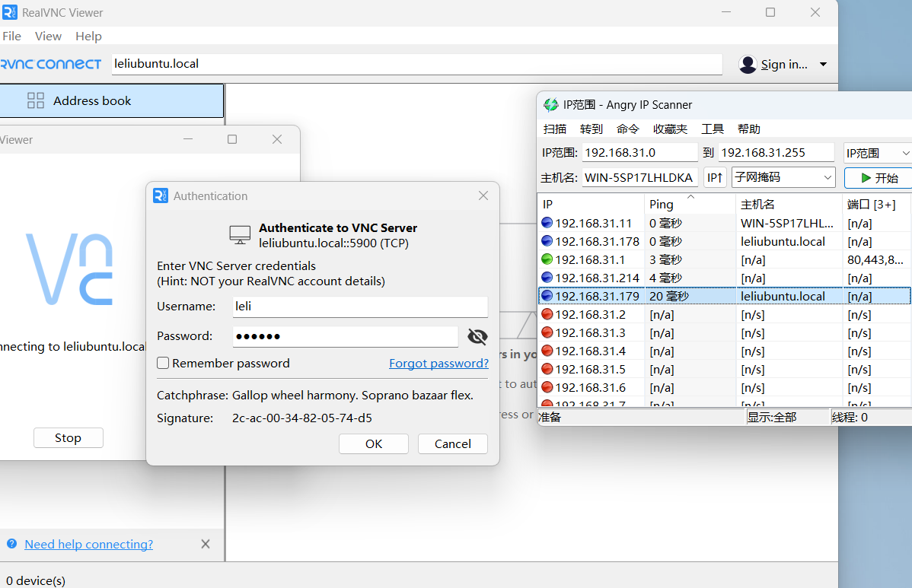Click the red status dot for 192.168.31.6
This screenshot has height=588, width=912.
click(547, 387)
